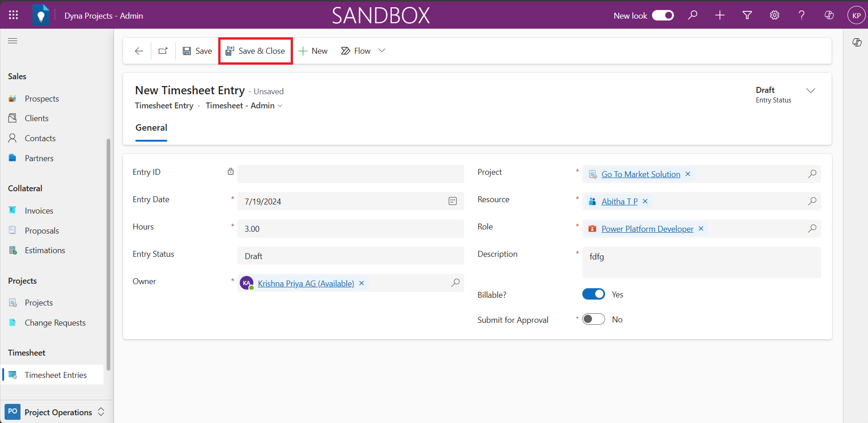Remove Abitha T P using the X icon
This screenshot has height=423, width=868.
645,201
